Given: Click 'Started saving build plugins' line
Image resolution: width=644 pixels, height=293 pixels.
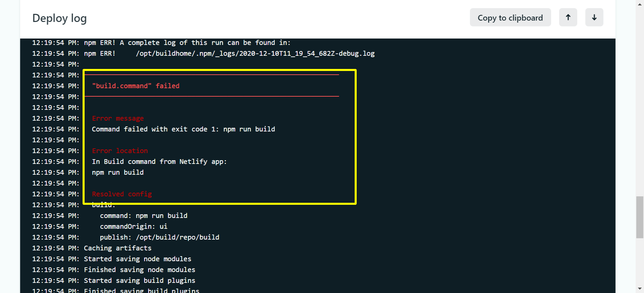Looking at the screenshot, I should click(x=140, y=280).
